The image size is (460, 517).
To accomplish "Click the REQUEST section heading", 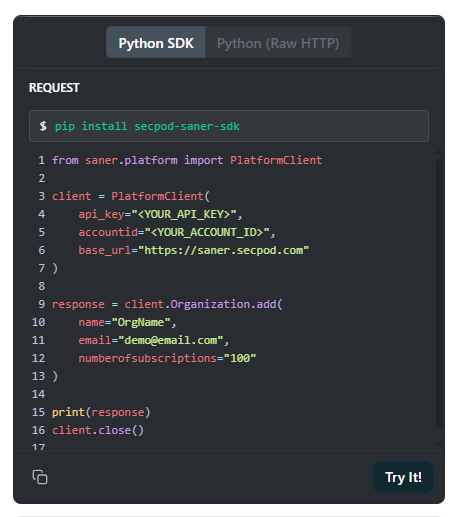I will (x=54, y=88).
